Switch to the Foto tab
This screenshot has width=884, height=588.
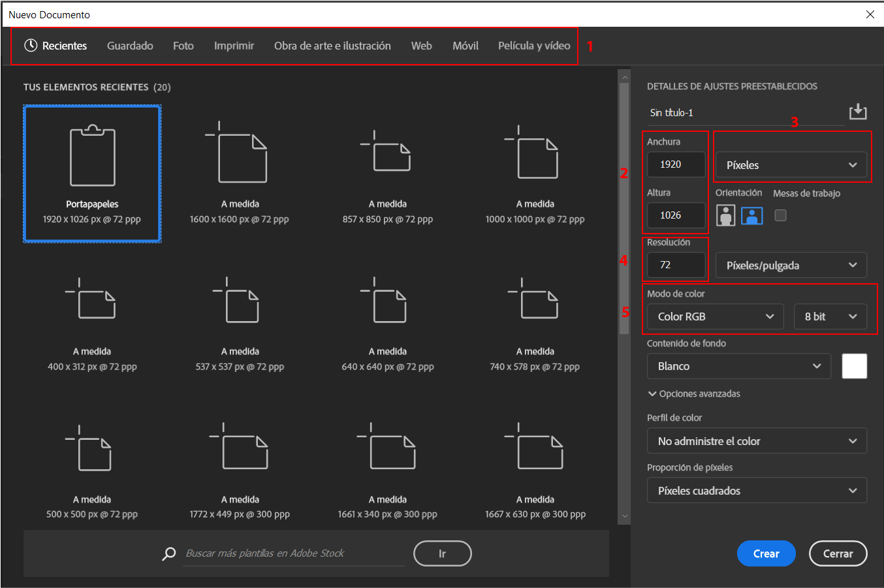click(x=183, y=46)
